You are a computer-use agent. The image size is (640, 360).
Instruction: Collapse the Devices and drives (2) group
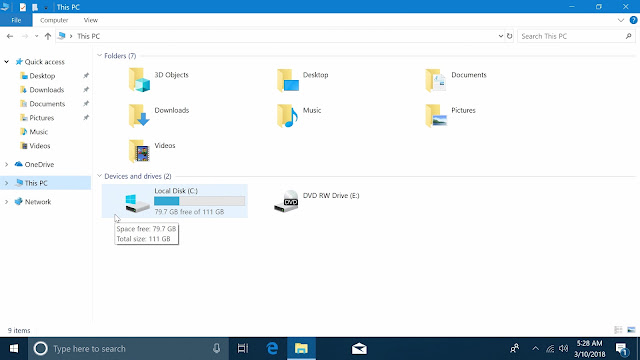99,176
